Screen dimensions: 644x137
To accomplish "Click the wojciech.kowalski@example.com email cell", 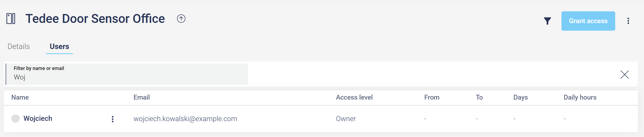I will click(x=185, y=119).
